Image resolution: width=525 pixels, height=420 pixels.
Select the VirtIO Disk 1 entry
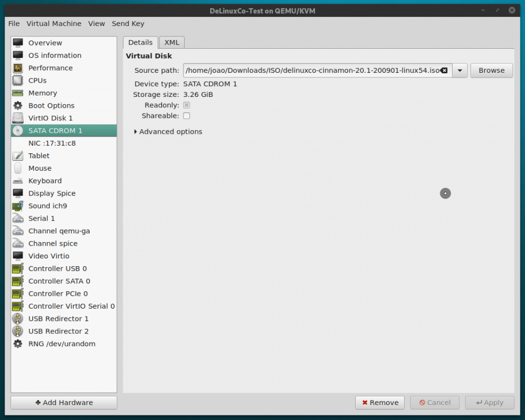point(51,118)
